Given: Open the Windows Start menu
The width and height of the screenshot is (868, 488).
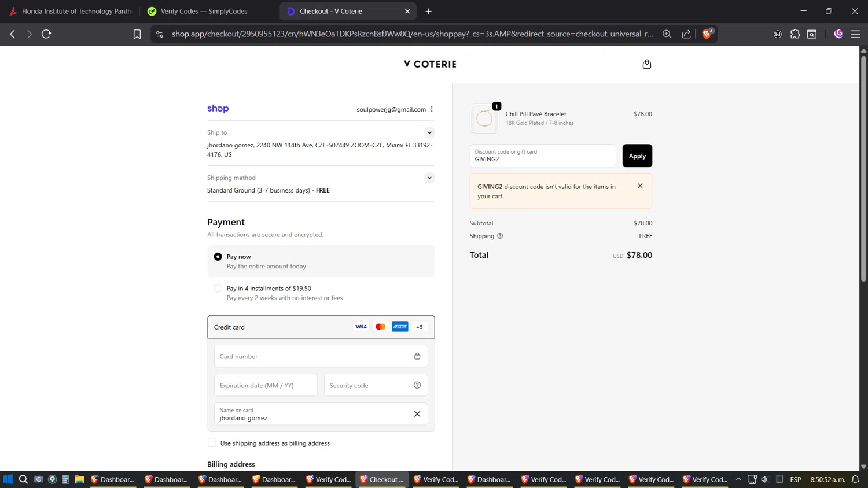Looking at the screenshot, I should click(8, 479).
